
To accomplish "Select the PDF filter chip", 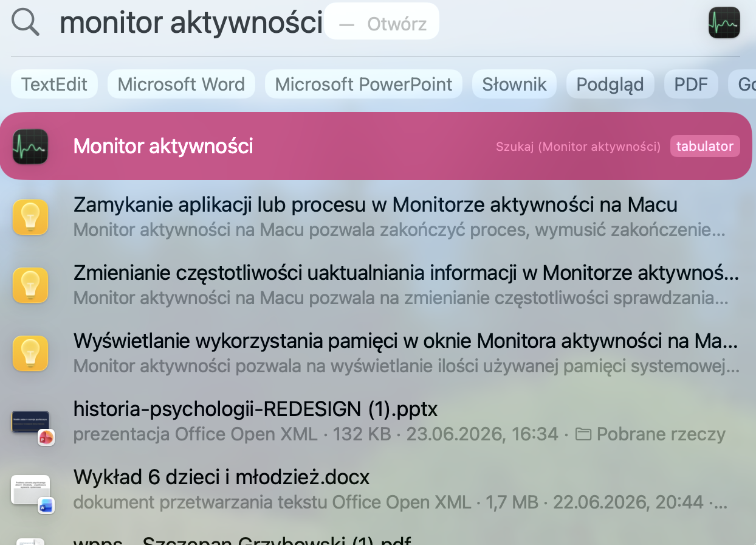I will click(691, 84).
